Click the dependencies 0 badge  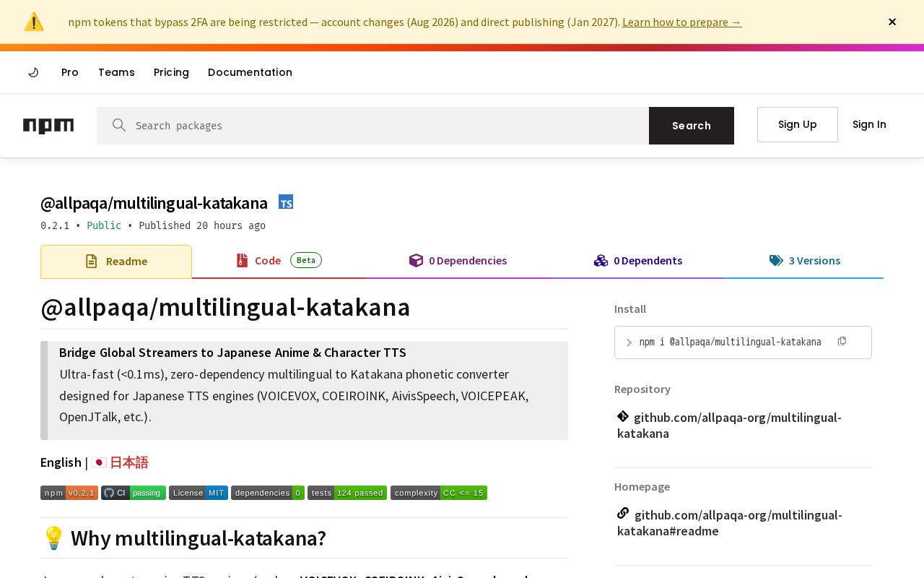click(x=268, y=493)
